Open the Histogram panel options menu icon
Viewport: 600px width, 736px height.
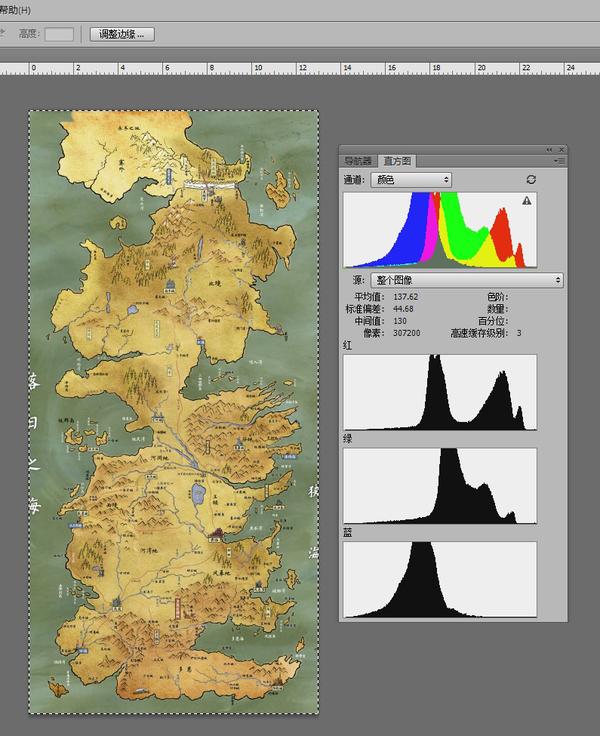(559, 161)
